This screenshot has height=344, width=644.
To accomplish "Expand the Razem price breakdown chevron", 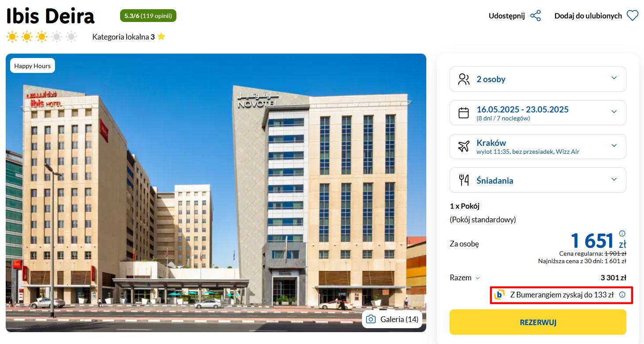I will pyautogui.click(x=478, y=278).
